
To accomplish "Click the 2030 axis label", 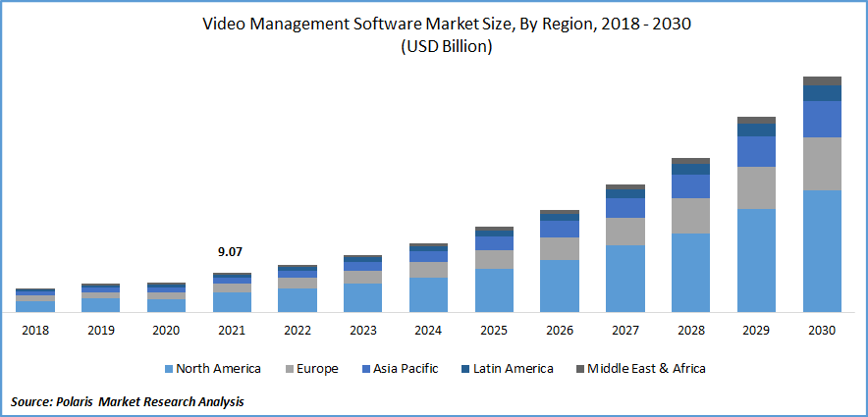I will pyautogui.click(x=822, y=331).
